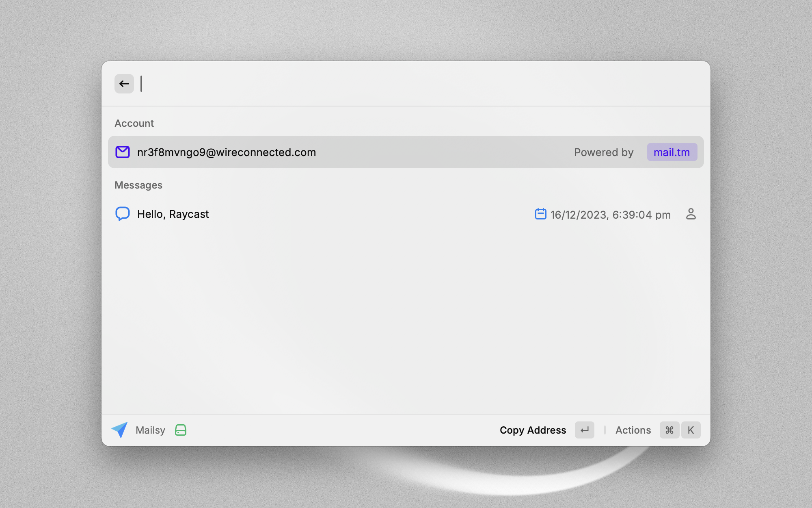
Task: Click the K shortcut key
Action: point(691,430)
